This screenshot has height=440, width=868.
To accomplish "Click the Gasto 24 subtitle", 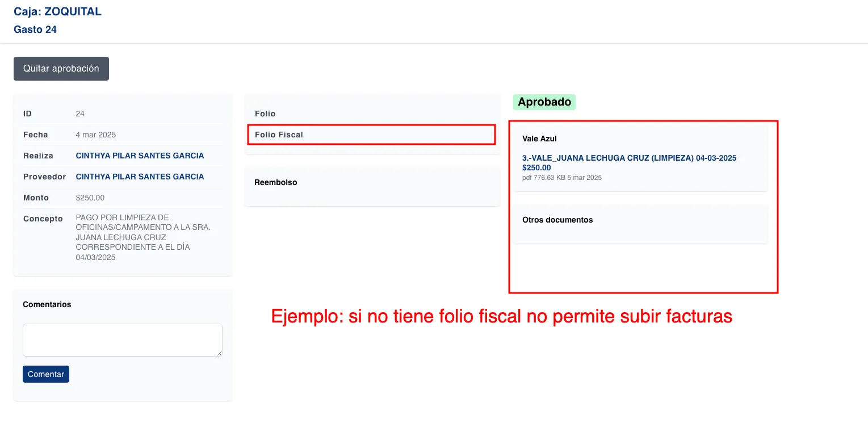I will (x=35, y=30).
